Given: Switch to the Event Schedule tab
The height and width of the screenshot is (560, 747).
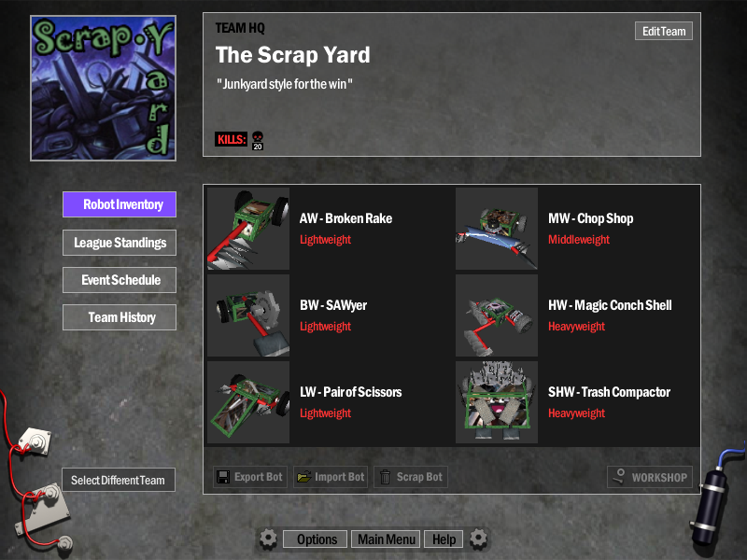Looking at the screenshot, I should pos(120,280).
